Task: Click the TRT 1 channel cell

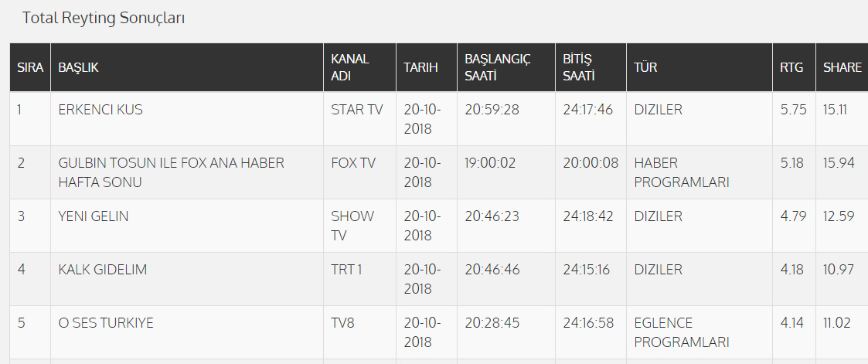Action: point(347,270)
